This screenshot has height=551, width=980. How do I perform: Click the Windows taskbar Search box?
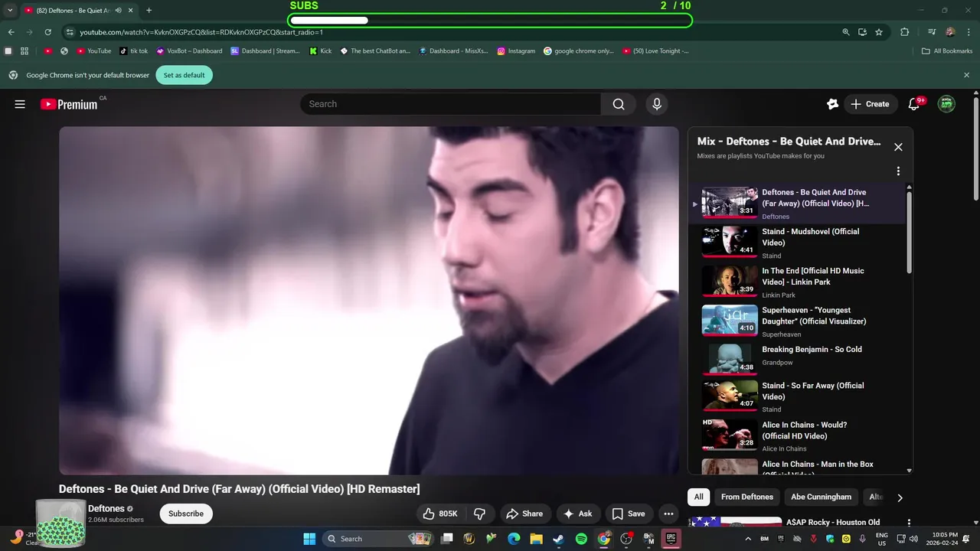pyautogui.click(x=377, y=539)
